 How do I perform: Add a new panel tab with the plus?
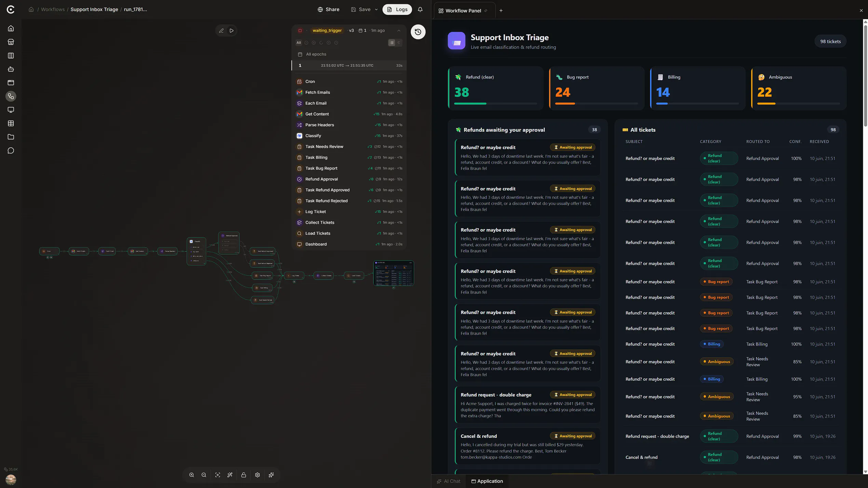pyautogui.click(x=501, y=11)
